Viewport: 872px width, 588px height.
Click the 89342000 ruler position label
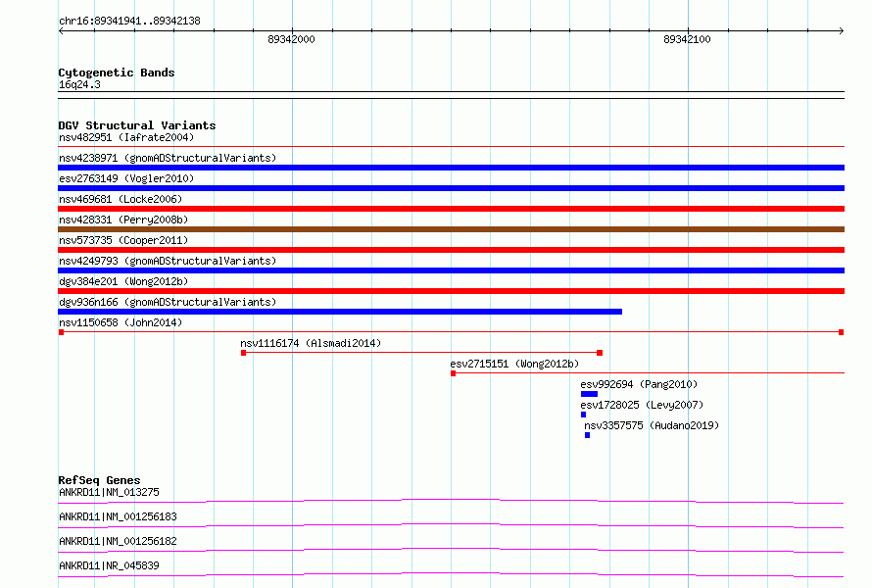point(291,39)
